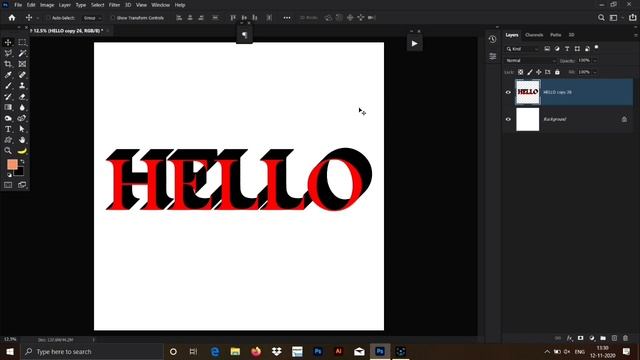Select the Rectangular Marquee tool
The height and width of the screenshot is (360, 640).
pos(22,42)
